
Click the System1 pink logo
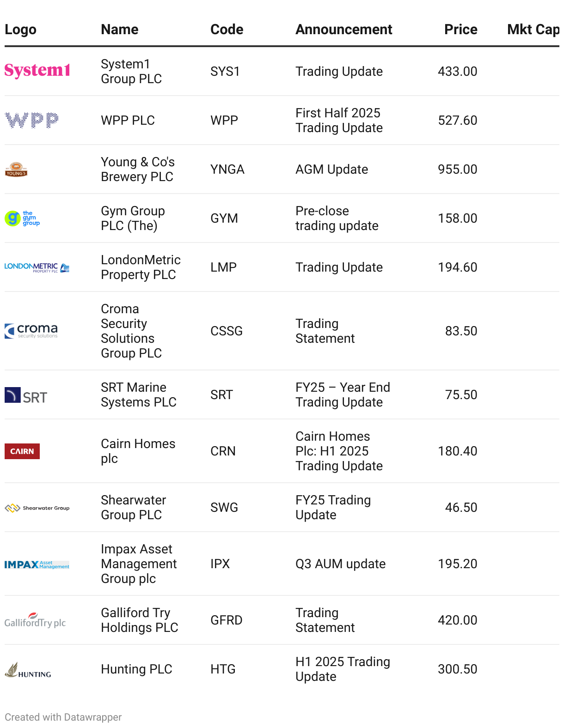click(37, 70)
